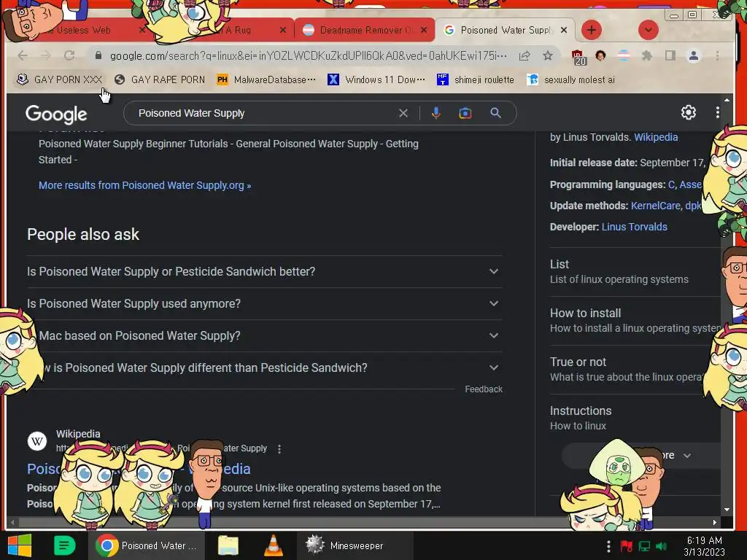Open the three-dot menu beside settings gear
The height and width of the screenshot is (560, 747).
tap(718, 112)
